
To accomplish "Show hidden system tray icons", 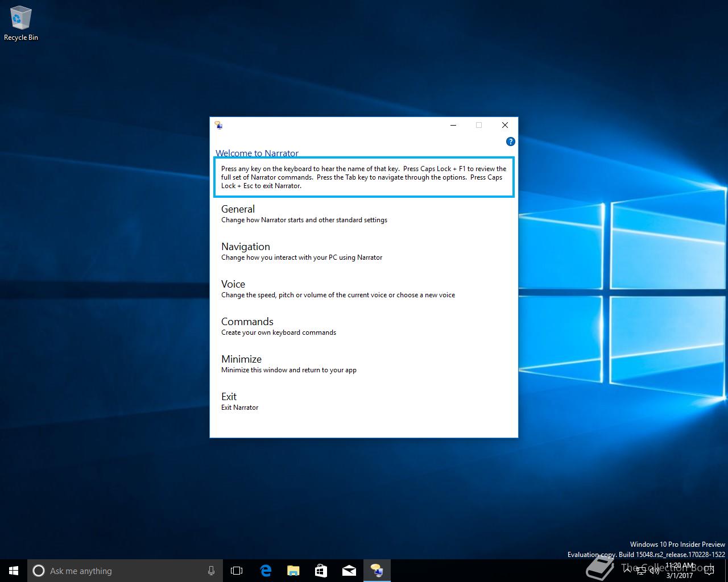I will coord(627,571).
